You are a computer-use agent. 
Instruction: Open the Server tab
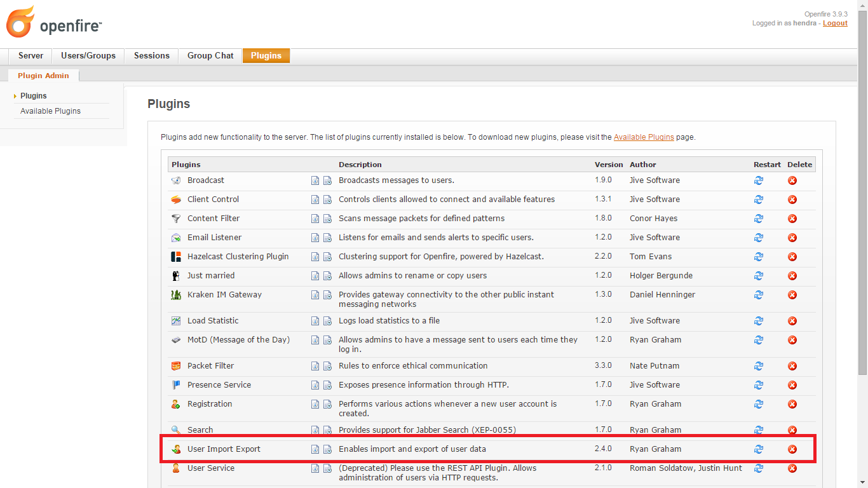[31, 56]
